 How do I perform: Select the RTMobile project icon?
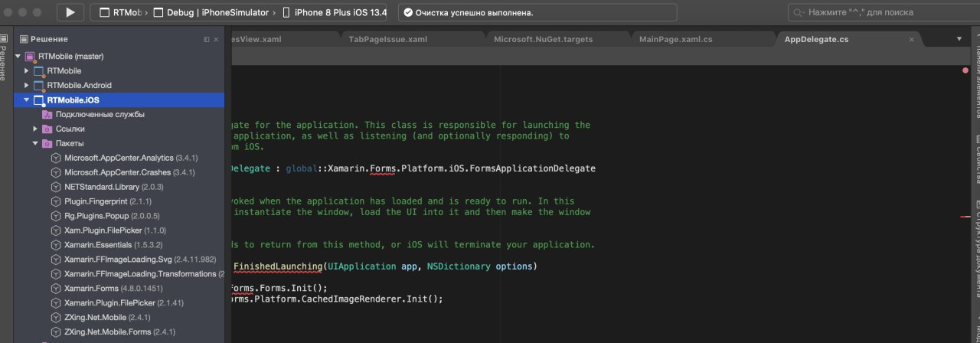[38, 70]
